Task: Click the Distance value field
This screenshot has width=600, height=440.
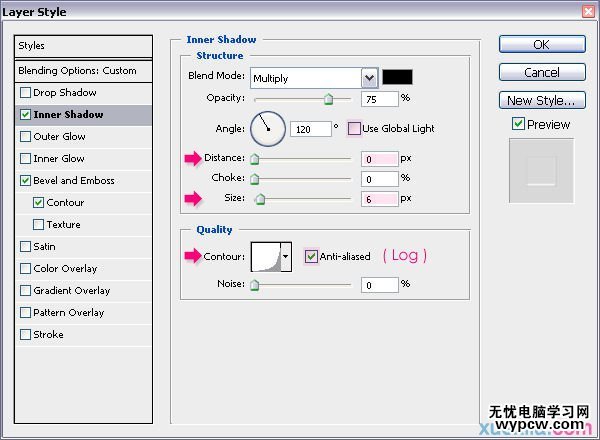Action: pos(380,159)
